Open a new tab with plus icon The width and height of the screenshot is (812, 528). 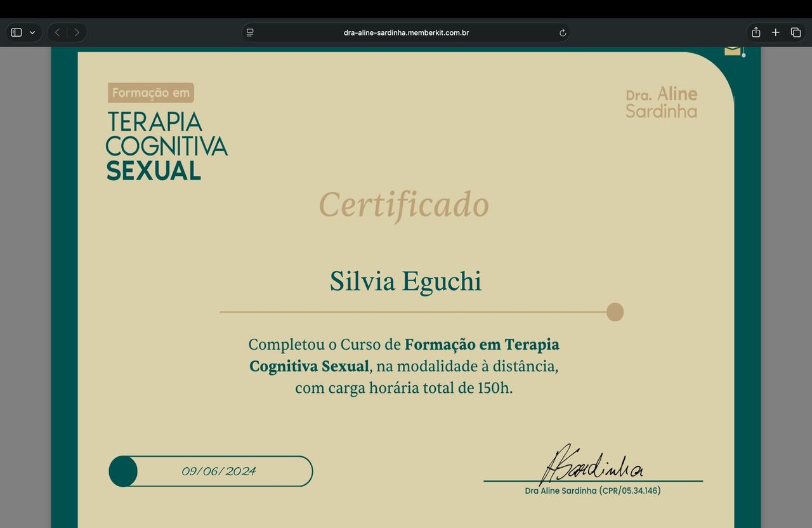click(775, 32)
